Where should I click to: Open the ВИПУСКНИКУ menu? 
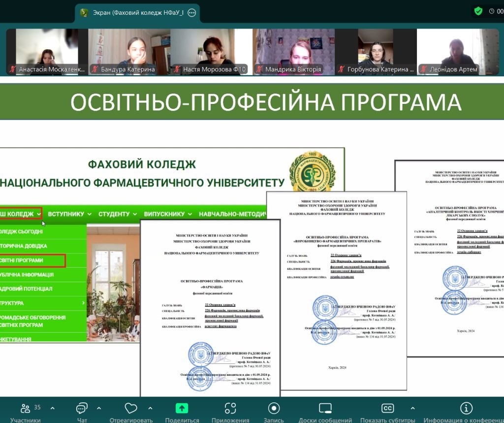pos(168,214)
